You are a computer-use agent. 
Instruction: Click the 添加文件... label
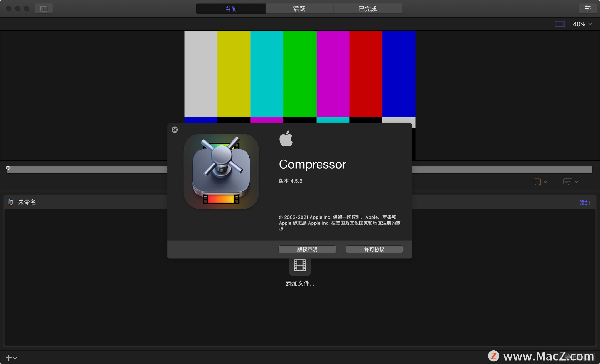click(x=300, y=283)
